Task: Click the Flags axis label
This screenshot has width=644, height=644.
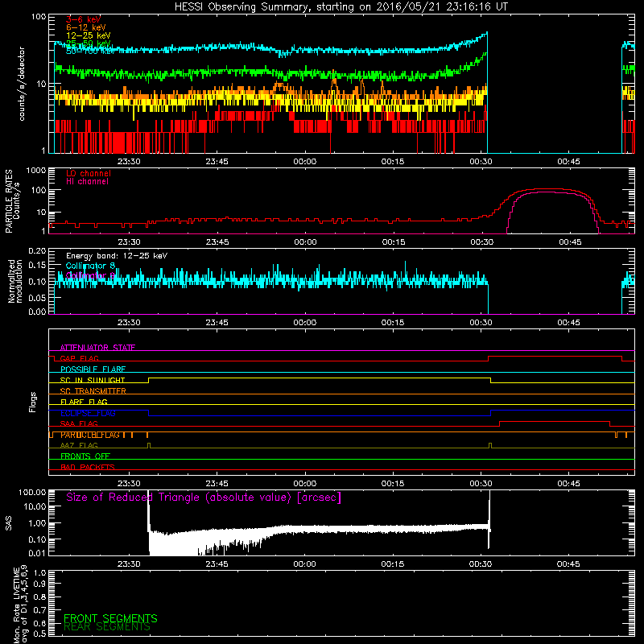Action: (33, 402)
